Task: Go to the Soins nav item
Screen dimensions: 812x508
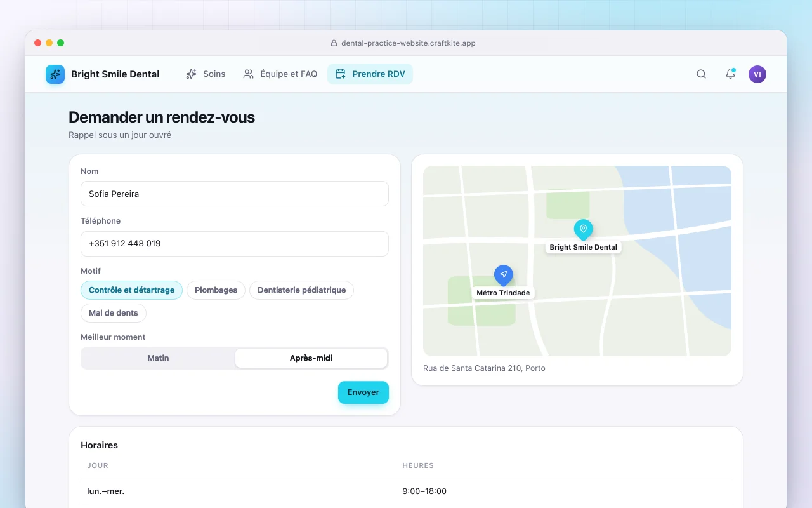Action: 206,74
